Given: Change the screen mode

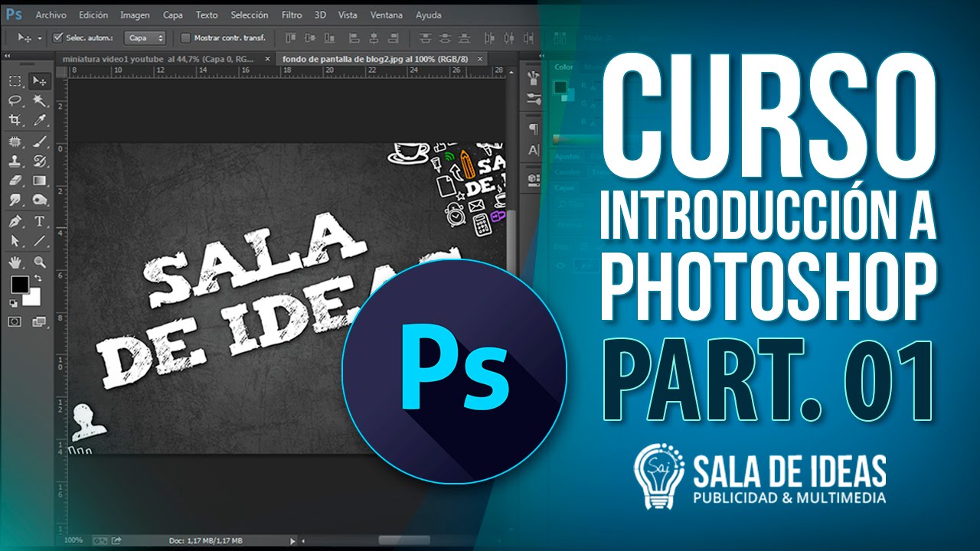Looking at the screenshot, I should (x=39, y=321).
